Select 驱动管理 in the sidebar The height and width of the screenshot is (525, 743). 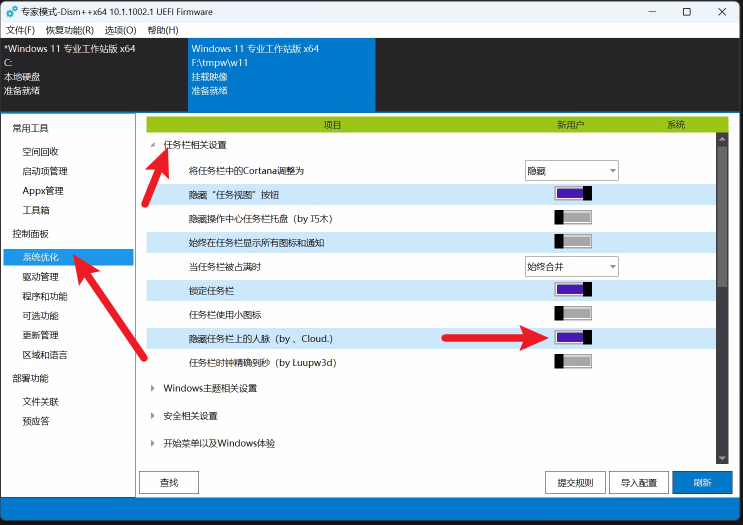(x=40, y=277)
